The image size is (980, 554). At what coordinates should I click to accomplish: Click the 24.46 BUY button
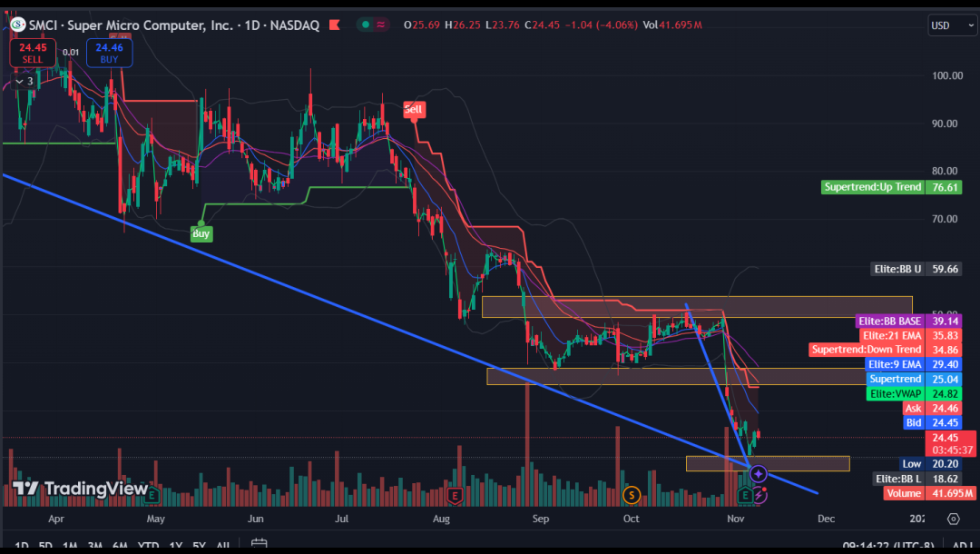click(110, 54)
